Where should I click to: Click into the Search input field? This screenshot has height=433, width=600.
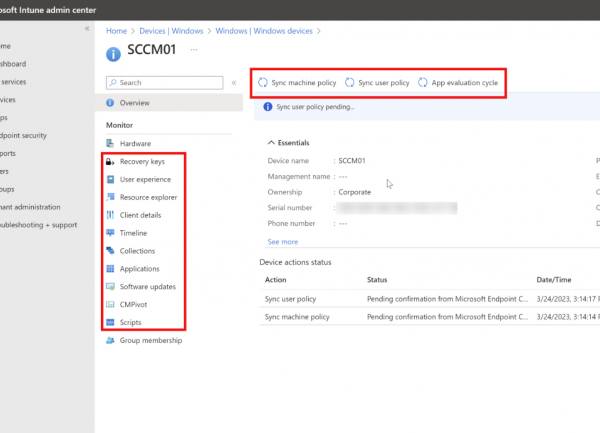[x=165, y=83]
